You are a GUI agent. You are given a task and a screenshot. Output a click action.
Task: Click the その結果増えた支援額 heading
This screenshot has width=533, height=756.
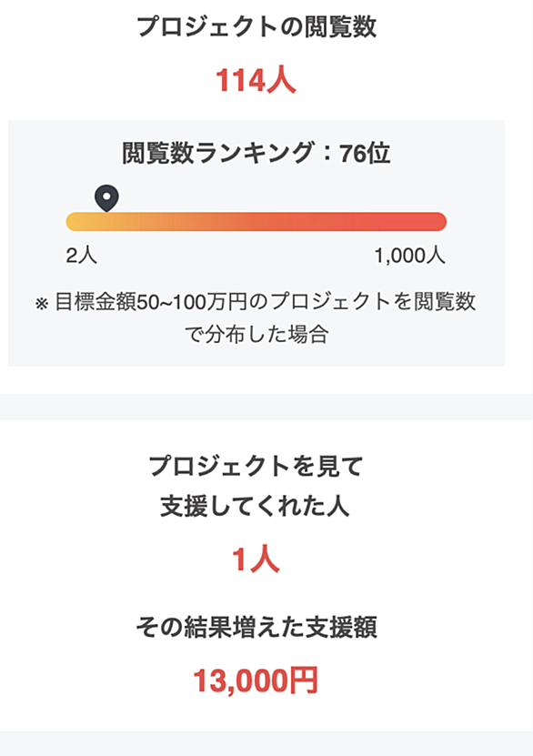[x=256, y=627]
